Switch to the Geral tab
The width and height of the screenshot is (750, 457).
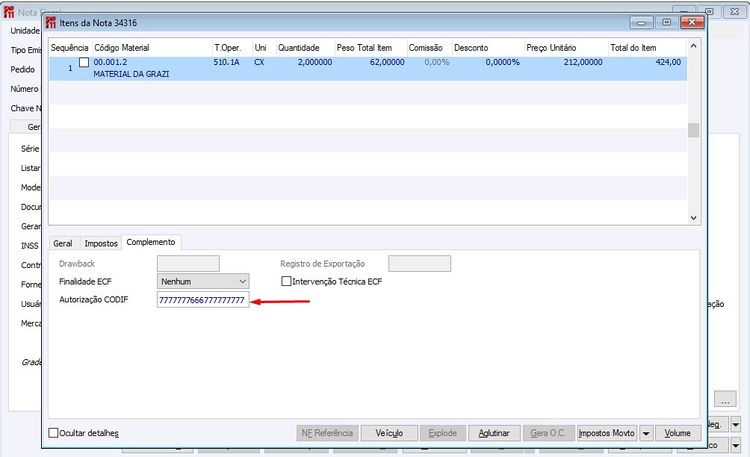point(63,243)
